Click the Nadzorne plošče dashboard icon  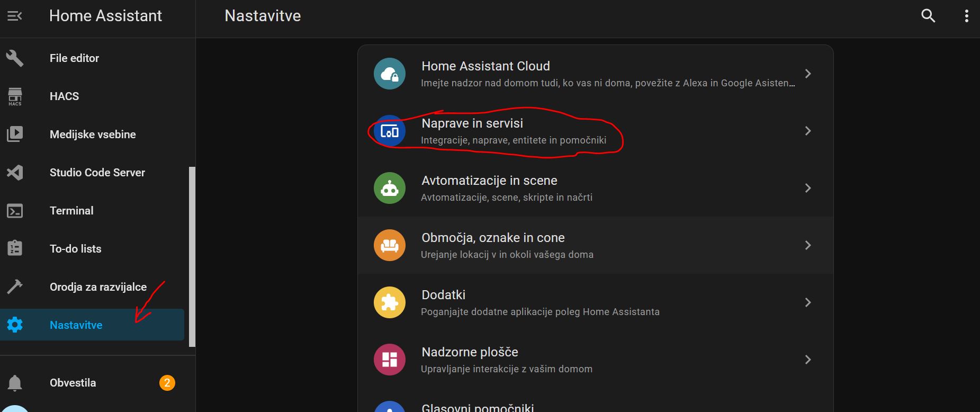pos(390,360)
